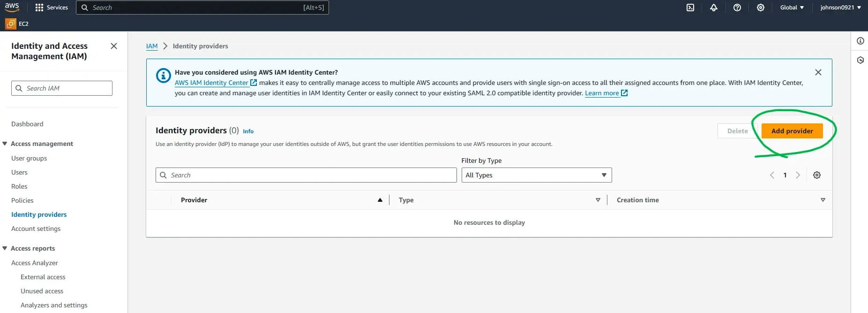Focus the identity providers Search field
Viewport: 868px width, 313px height.
pyautogui.click(x=306, y=175)
